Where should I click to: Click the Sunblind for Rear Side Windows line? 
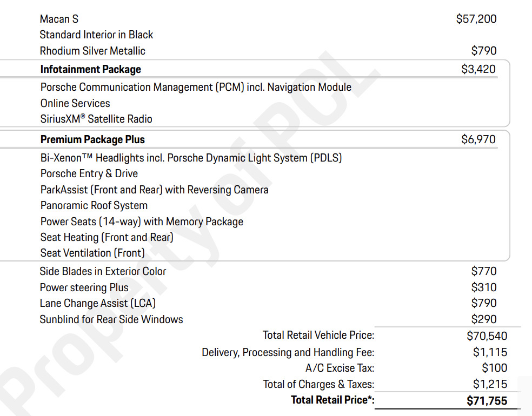point(111,319)
